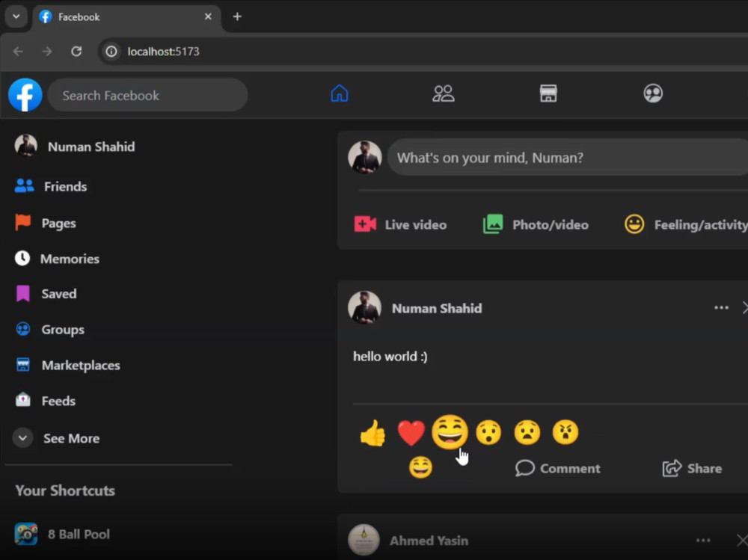
Task: Click the Photo/video button label
Action: click(551, 224)
